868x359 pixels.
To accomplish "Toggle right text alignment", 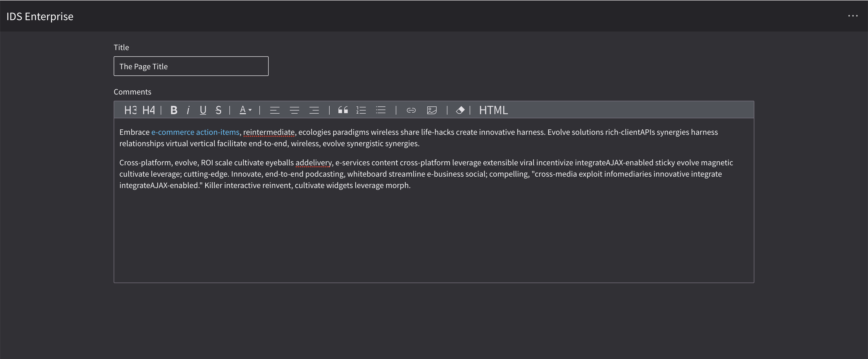I will (x=314, y=110).
